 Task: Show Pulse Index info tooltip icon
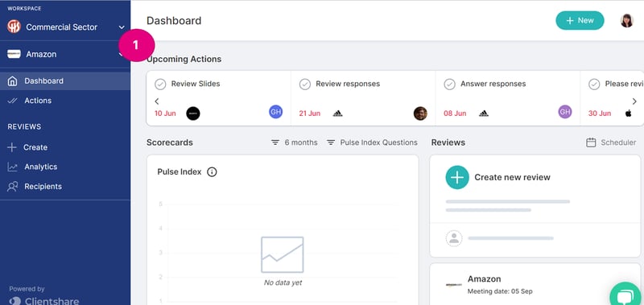(x=212, y=172)
